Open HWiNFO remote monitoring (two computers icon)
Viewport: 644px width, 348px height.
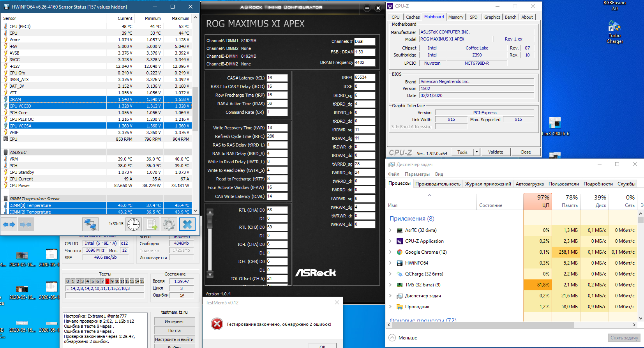click(x=90, y=224)
